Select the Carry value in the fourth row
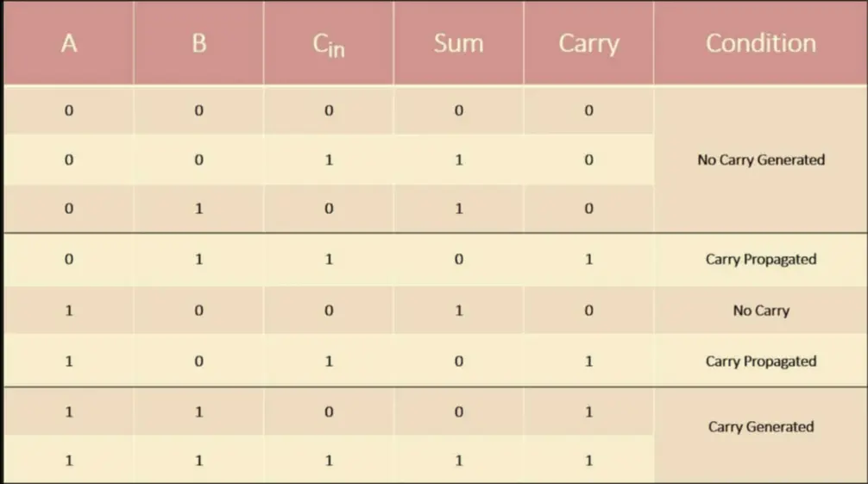 [x=588, y=260]
